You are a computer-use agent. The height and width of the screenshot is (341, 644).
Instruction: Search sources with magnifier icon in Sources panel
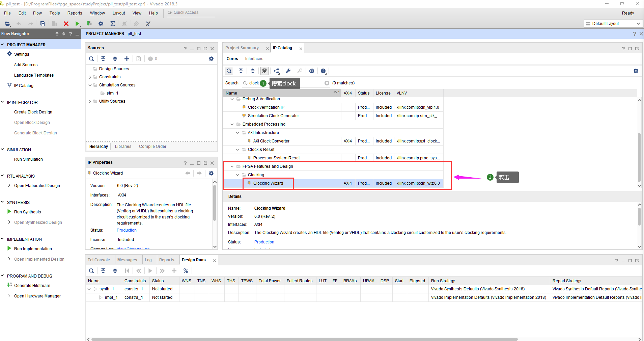click(x=91, y=59)
